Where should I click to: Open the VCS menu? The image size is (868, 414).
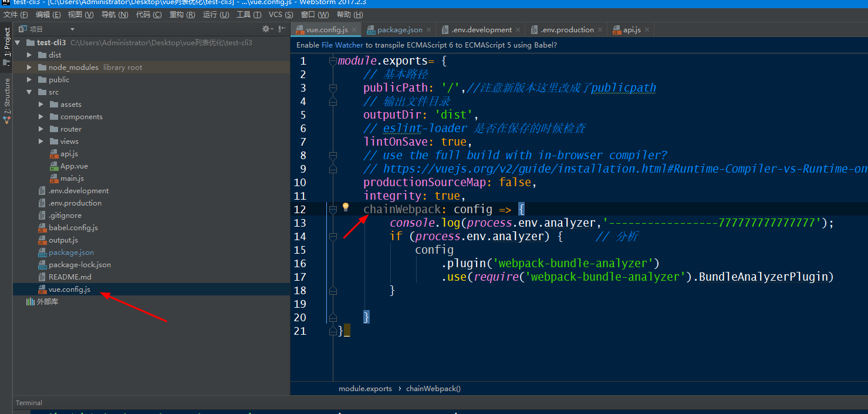tap(281, 15)
